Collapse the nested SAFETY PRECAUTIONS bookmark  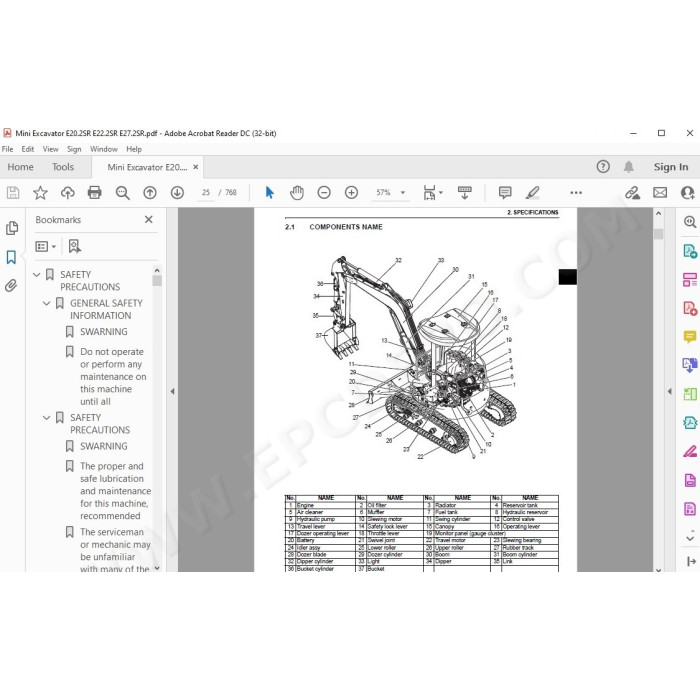pyautogui.click(x=46, y=417)
